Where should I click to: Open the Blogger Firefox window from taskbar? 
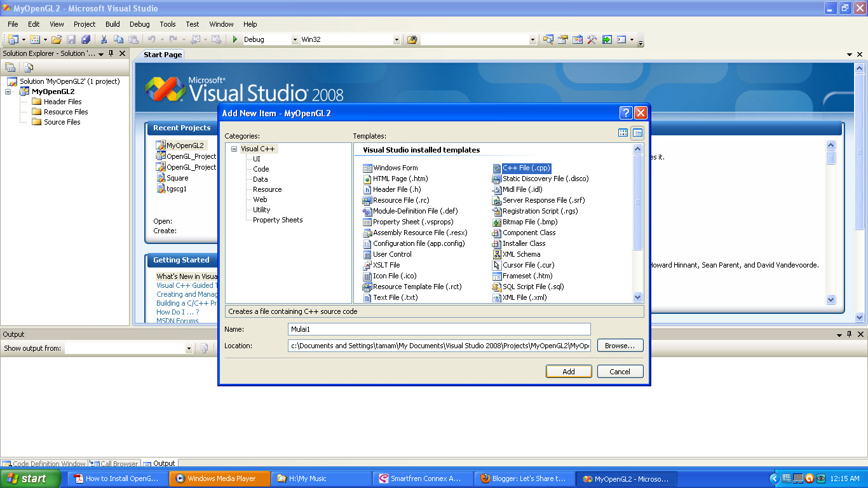pos(524,478)
